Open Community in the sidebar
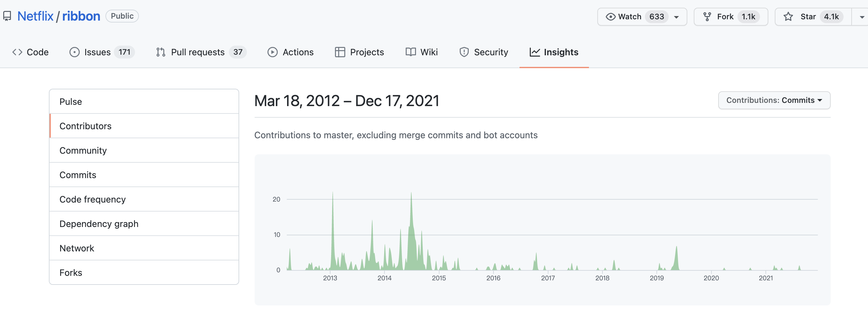Image resolution: width=868 pixels, height=317 pixels. 144,150
